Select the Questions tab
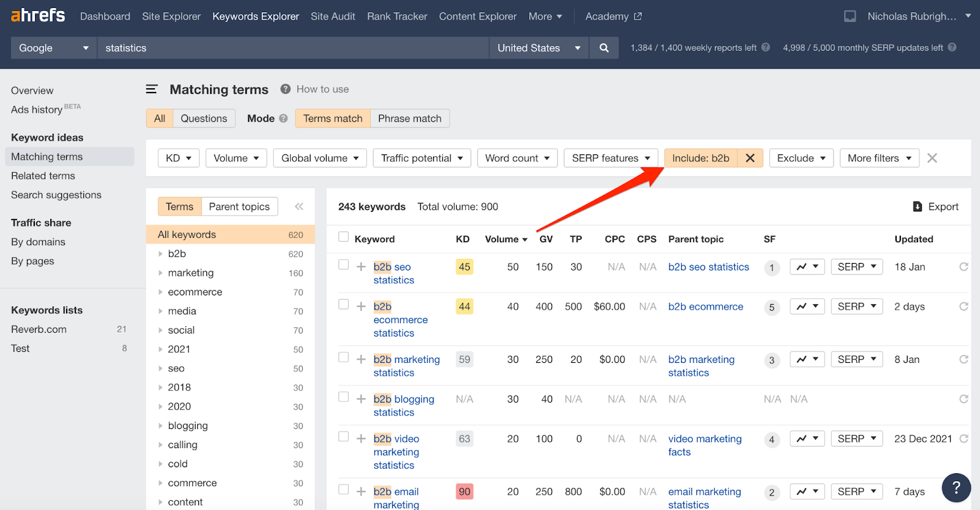 tap(204, 118)
